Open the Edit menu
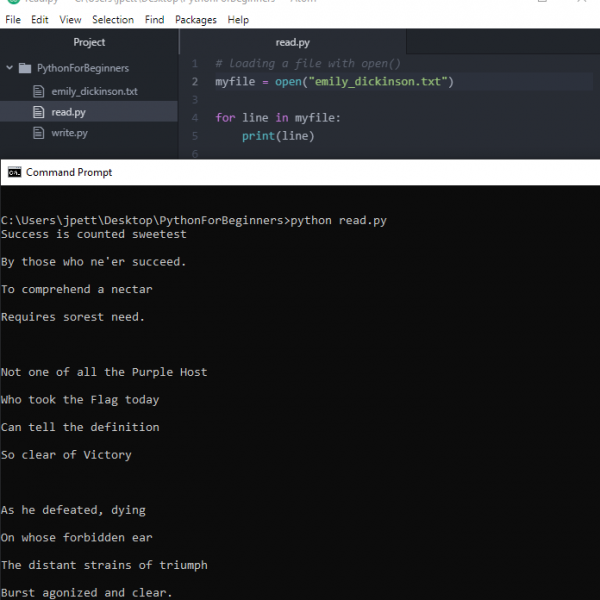 click(40, 20)
